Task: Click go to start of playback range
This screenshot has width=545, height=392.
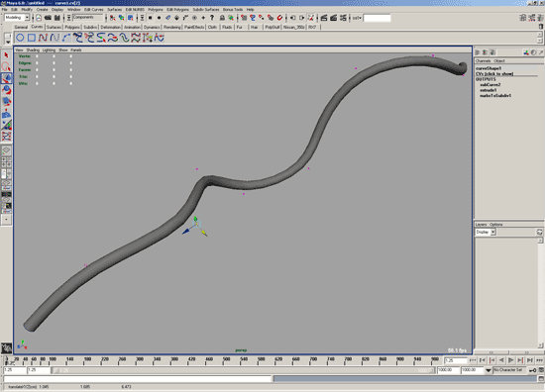Action: coord(473,360)
